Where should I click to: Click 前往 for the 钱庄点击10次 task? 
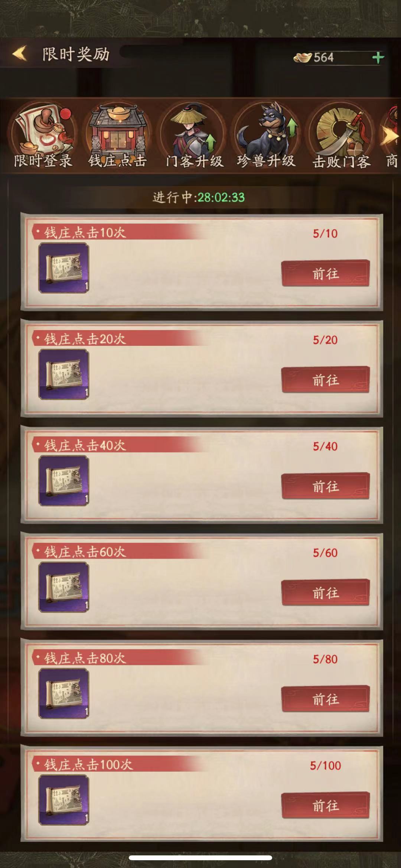(325, 273)
